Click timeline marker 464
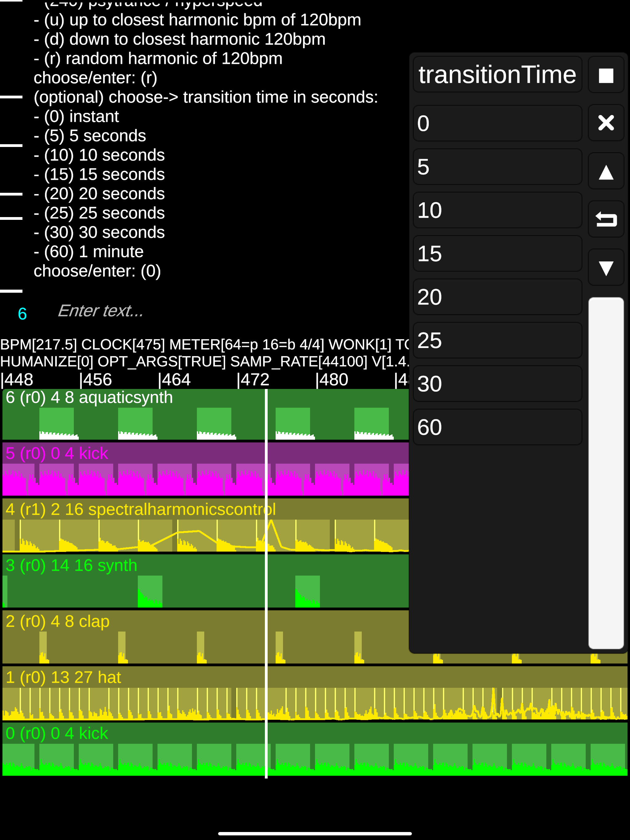The height and width of the screenshot is (840, 630). pos(174,380)
